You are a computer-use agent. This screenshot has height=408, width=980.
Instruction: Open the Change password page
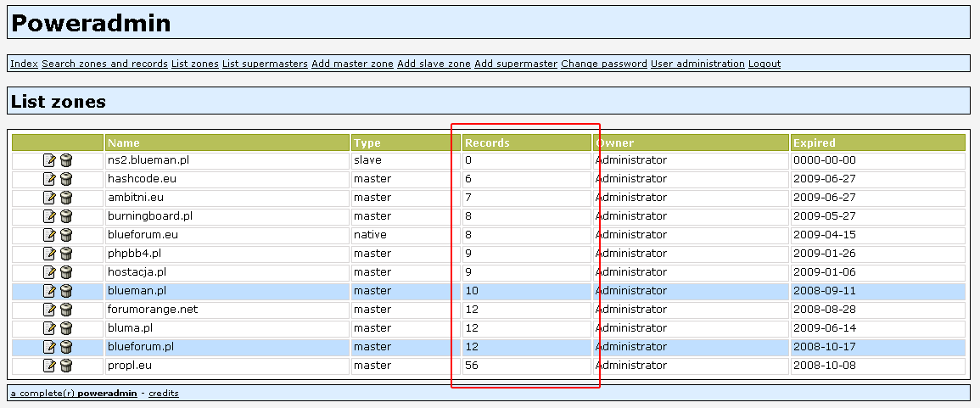tap(604, 64)
